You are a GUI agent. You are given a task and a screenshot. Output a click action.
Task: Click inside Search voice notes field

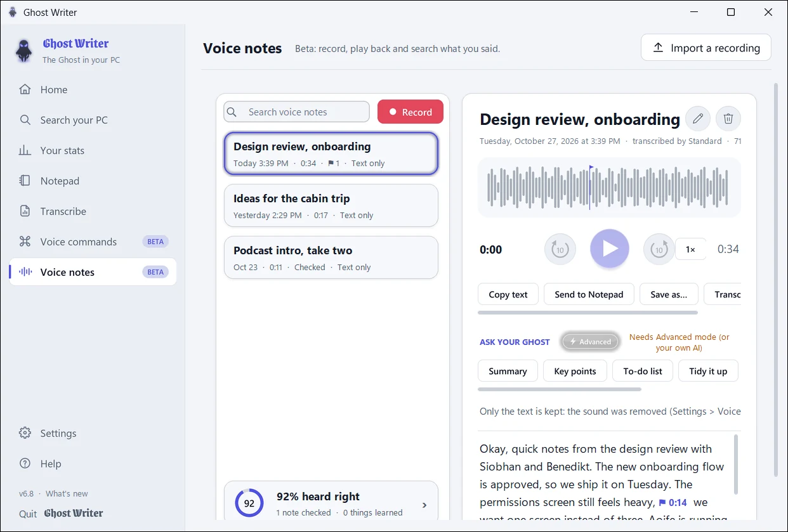[x=296, y=112]
